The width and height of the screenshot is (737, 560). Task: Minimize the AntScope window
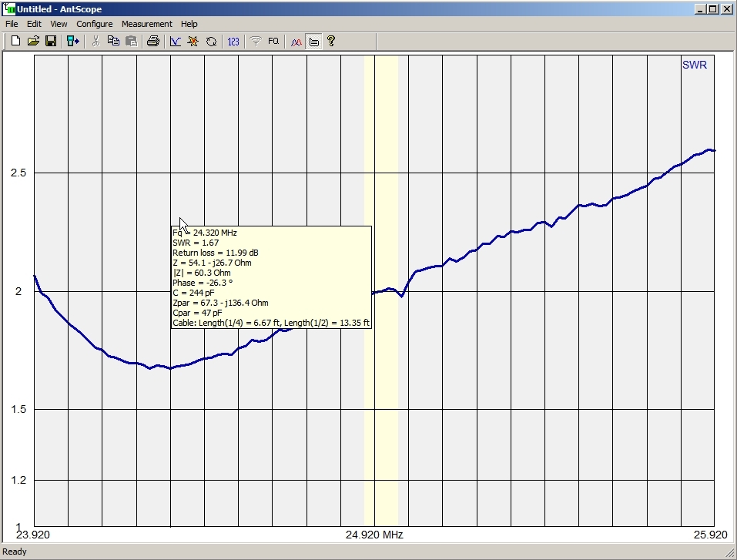click(700, 9)
